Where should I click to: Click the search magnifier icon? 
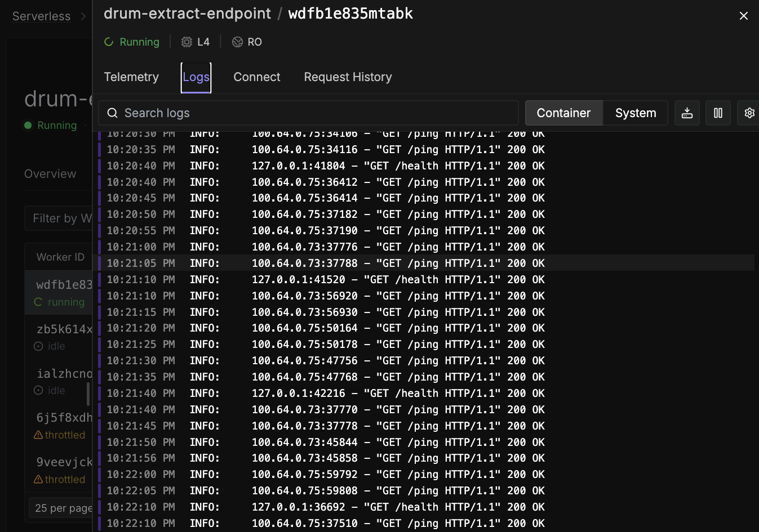(112, 113)
